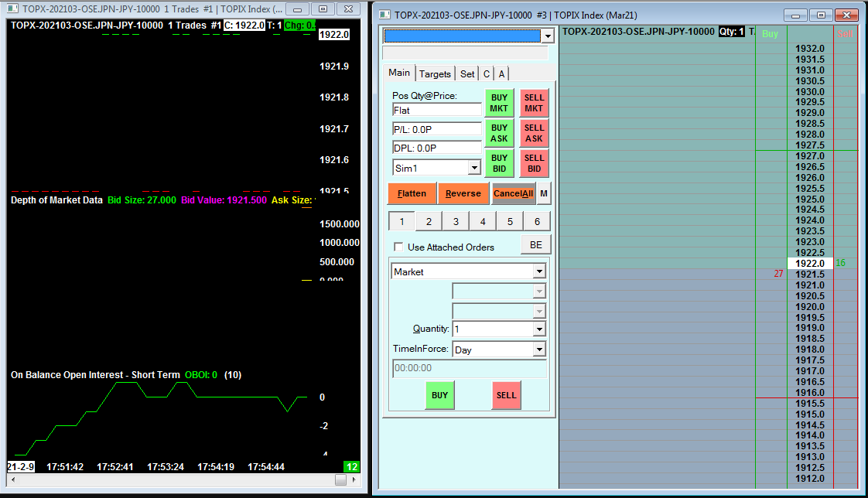Click the highlighted 1922.0 price in ladder
The width and height of the screenshot is (868, 498).
tap(810, 264)
